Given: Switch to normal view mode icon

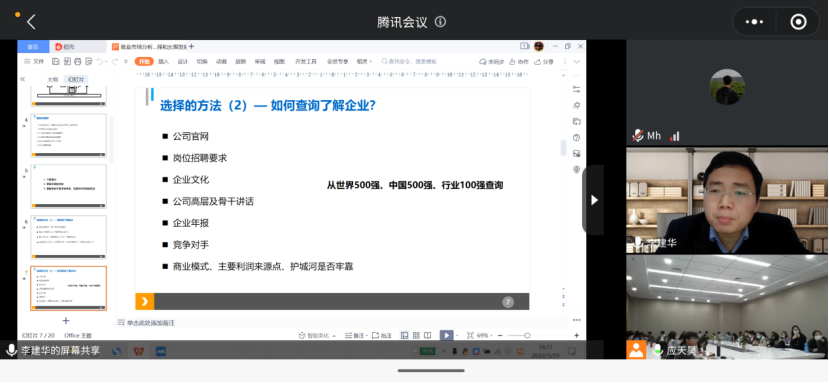Looking at the screenshot, I should tap(404, 335).
